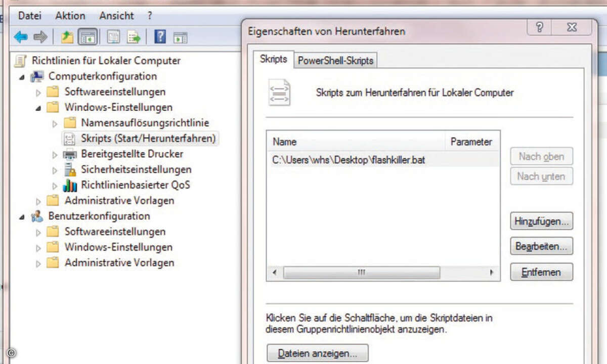Click the Richtlinien für Lokaler Computer scroll icon
This screenshot has height=364, width=607.
tap(21, 61)
